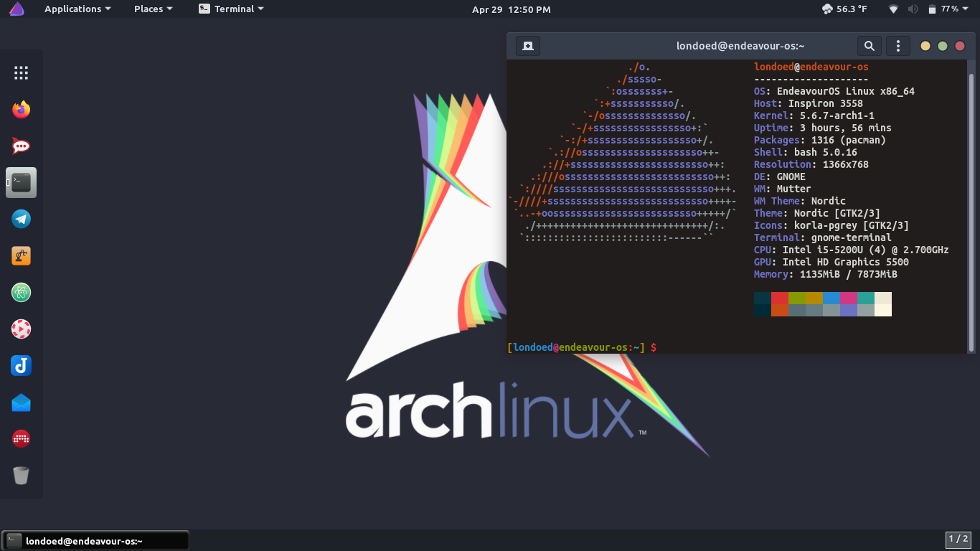Click the Icons: korla-pgrey line
Image resolution: width=980 pixels, height=551 pixels.
831,225
